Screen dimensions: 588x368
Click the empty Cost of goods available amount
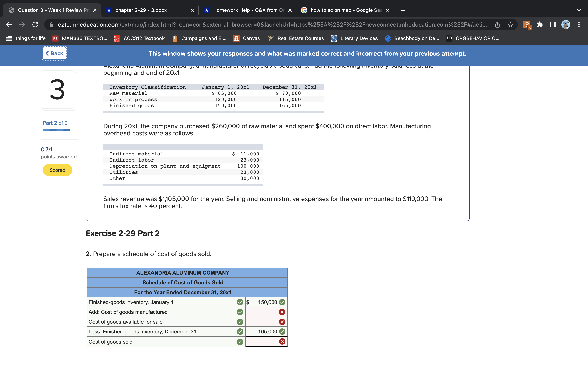click(267, 322)
